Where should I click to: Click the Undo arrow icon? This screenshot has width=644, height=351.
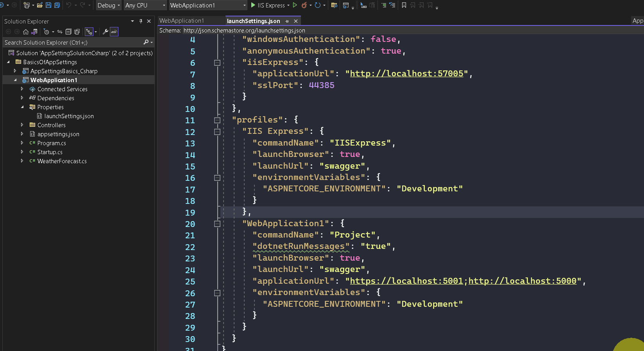69,5
